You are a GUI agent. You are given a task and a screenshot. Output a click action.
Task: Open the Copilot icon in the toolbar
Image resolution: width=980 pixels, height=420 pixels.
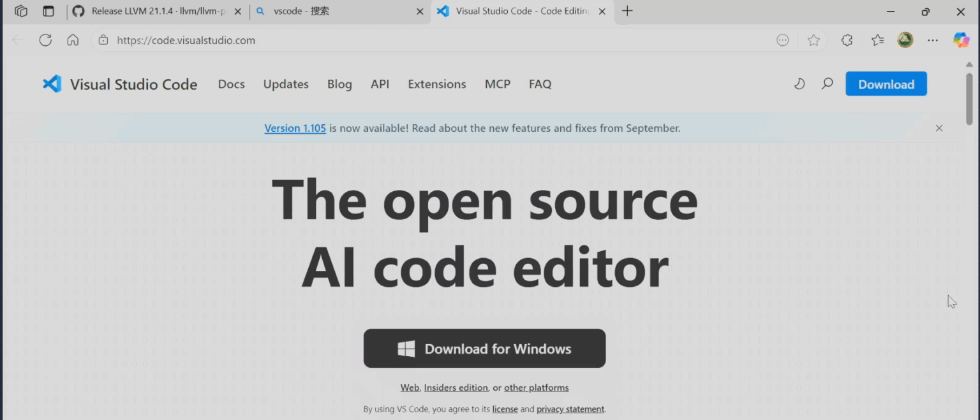coord(961,40)
